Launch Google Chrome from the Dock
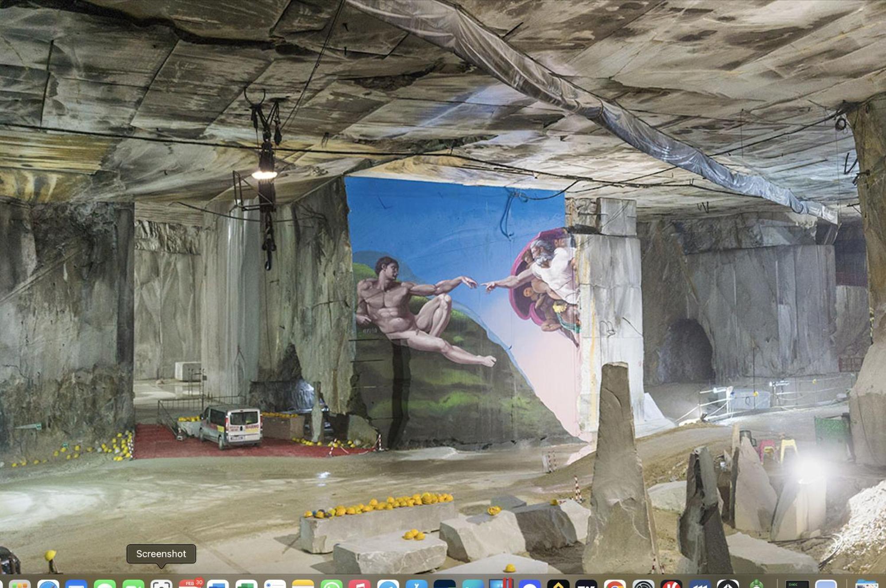The height and width of the screenshot is (588, 886). point(615,584)
